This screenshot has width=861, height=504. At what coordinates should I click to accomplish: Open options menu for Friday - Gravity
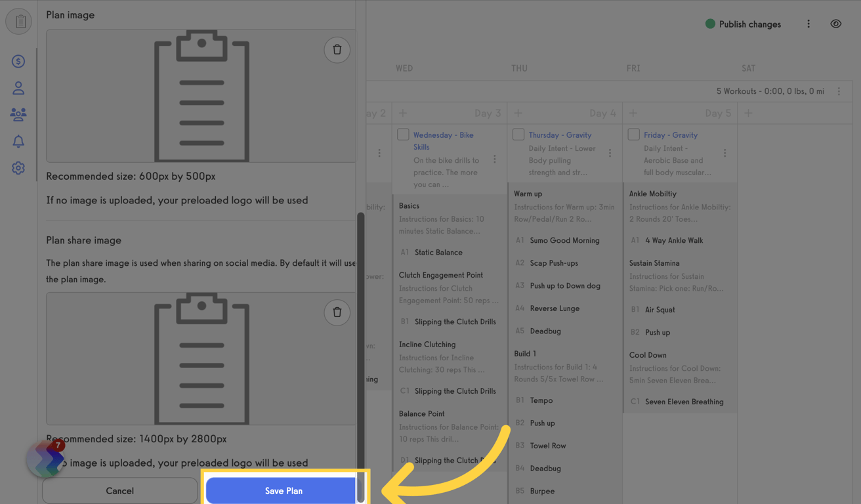pos(724,153)
